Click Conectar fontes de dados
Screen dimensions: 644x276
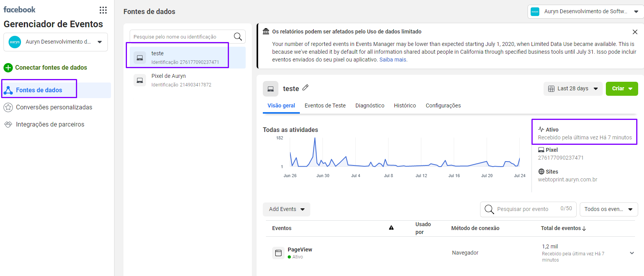tap(51, 68)
